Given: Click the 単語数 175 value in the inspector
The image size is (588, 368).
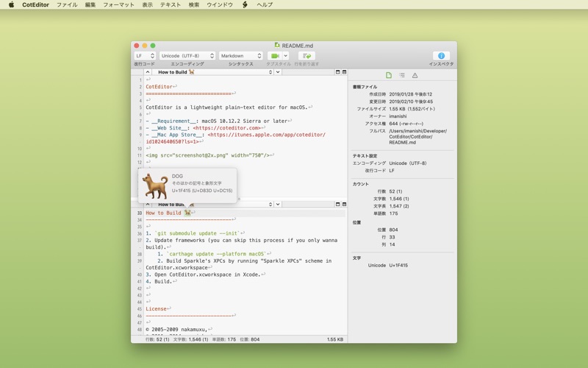Looking at the screenshot, I should click(x=393, y=213).
